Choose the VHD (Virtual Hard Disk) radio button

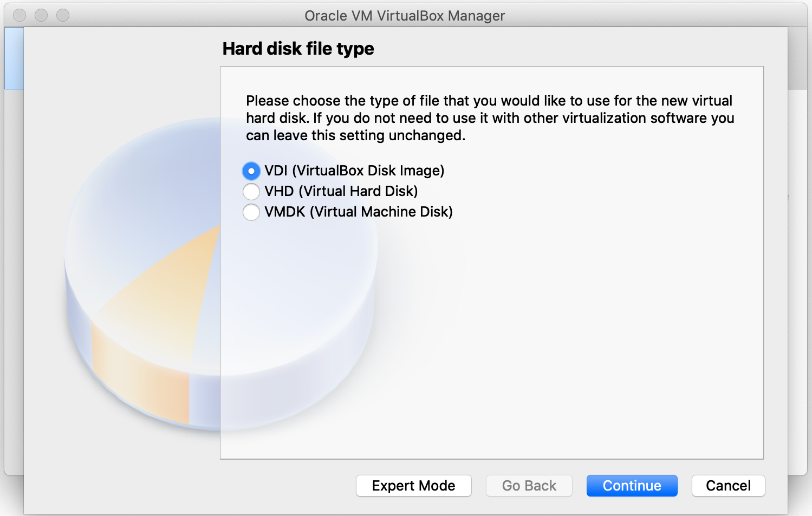pyautogui.click(x=251, y=192)
